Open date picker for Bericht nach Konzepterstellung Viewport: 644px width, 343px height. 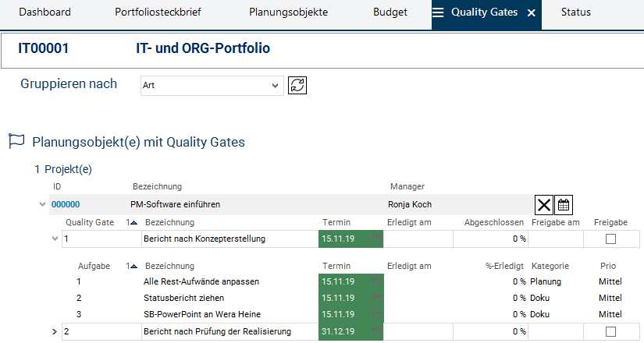coord(377,239)
